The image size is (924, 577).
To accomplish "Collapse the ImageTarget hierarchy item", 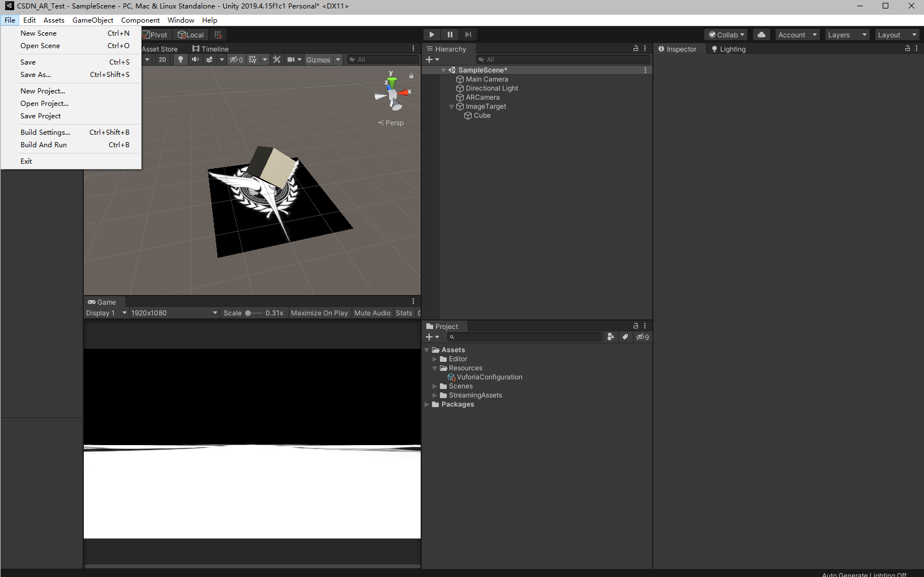I will click(x=451, y=106).
